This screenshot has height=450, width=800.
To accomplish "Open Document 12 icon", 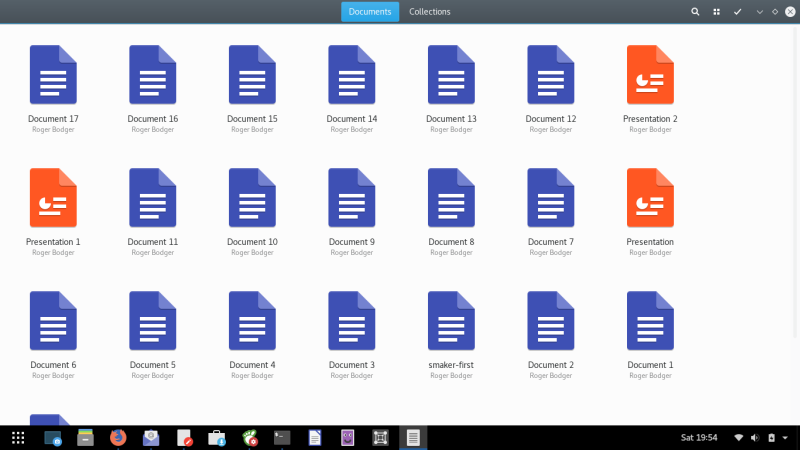I will 551,74.
